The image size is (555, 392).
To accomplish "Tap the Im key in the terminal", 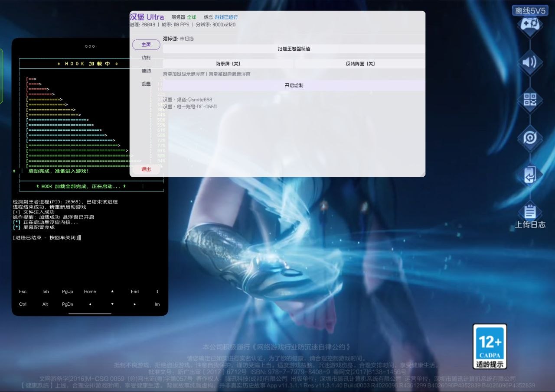I will click(x=157, y=304).
